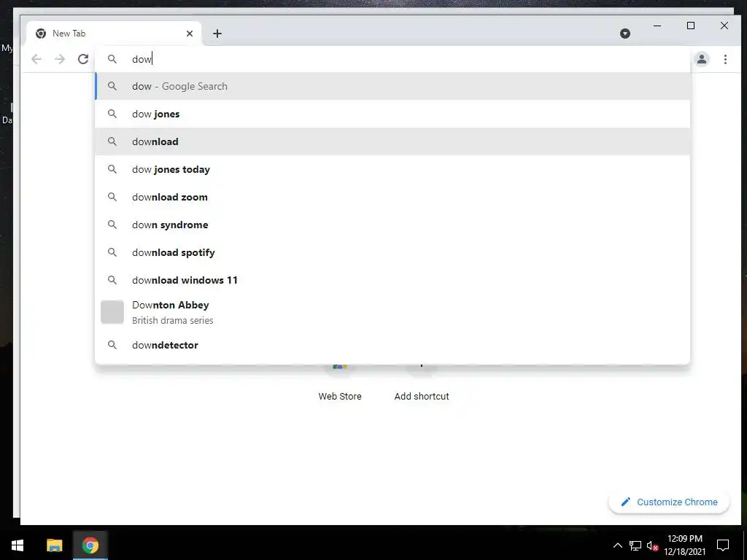Click the Downton Abbey thumbnail image
This screenshot has height=560, width=747.
tap(112, 312)
